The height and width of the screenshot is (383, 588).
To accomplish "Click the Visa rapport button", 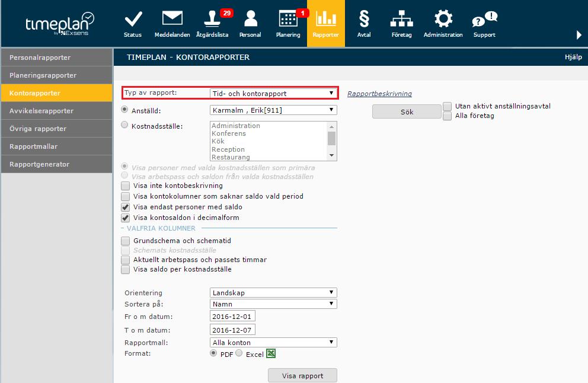I will pyautogui.click(x=303, y=375).
